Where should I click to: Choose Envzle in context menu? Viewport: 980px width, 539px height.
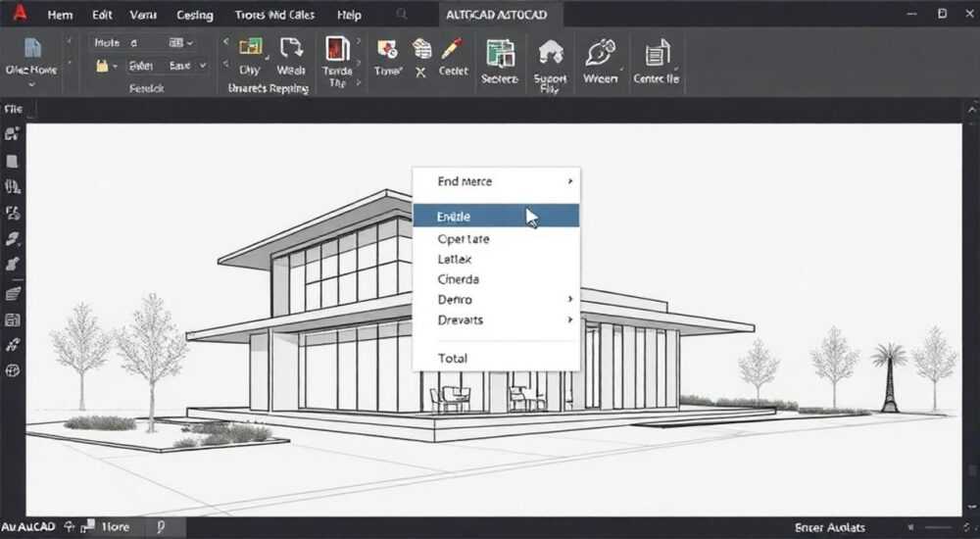click(x=496, y=216)
